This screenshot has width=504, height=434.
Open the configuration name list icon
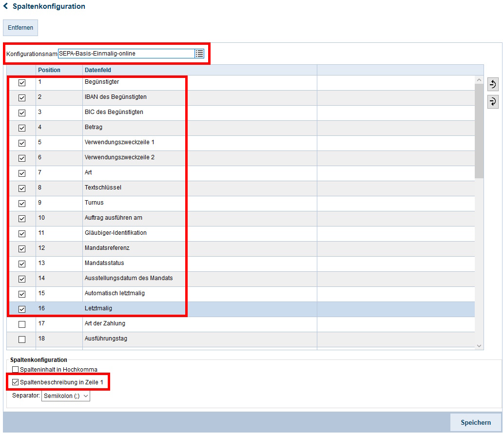(199, 54)
